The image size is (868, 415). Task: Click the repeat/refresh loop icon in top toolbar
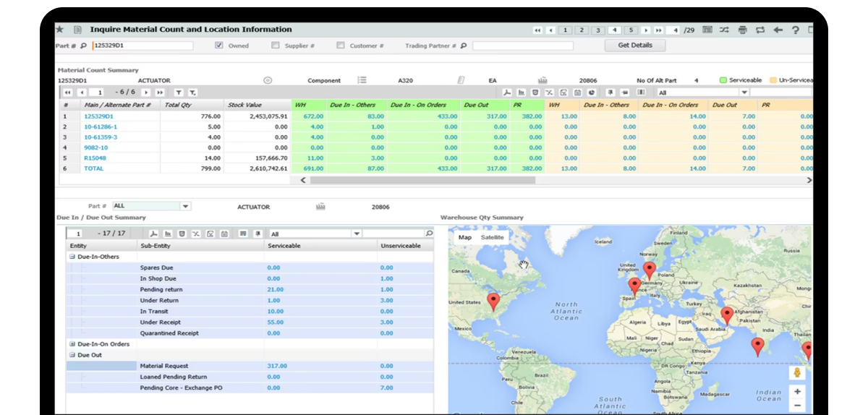[760, 30]
